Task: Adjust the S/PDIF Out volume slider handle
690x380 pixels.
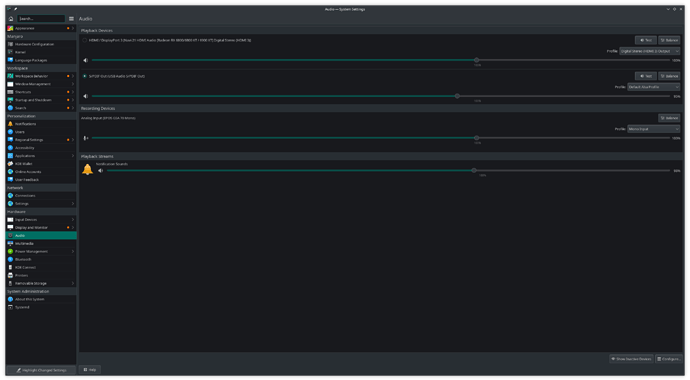Action: point(457,96)
